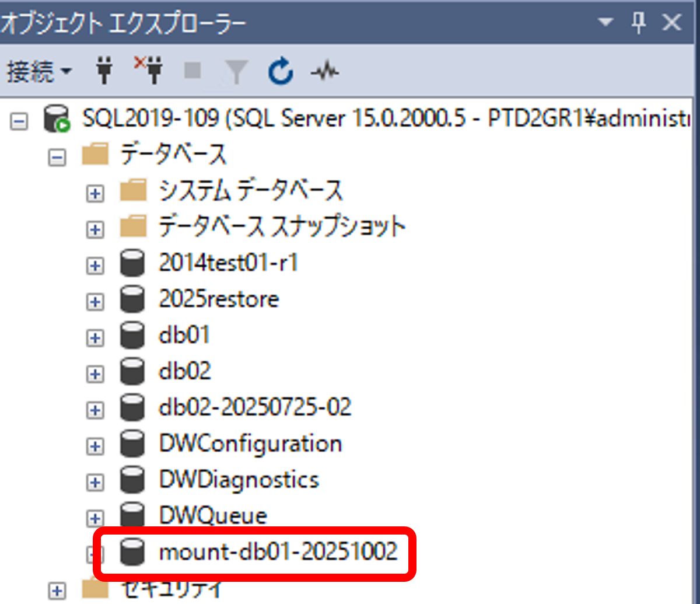
Task: Open the Activity Monitor waveform icon
Action: 324,72
